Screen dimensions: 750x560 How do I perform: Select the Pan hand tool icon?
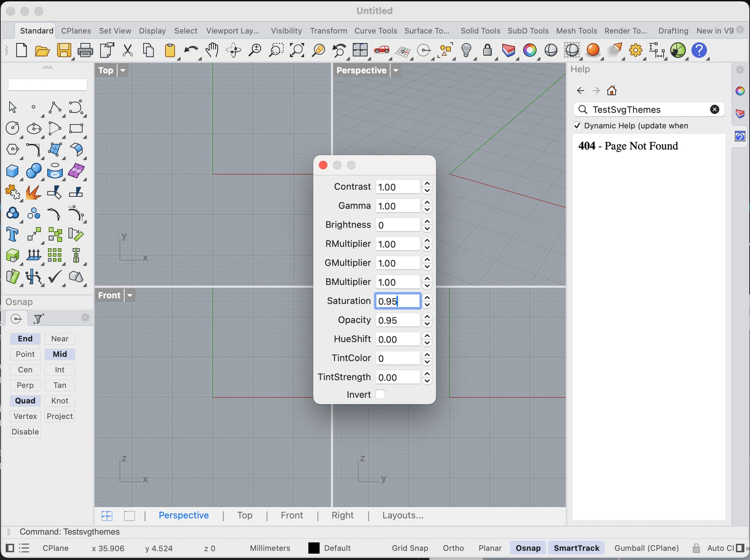pyautogui.click(x=212, y=50)
